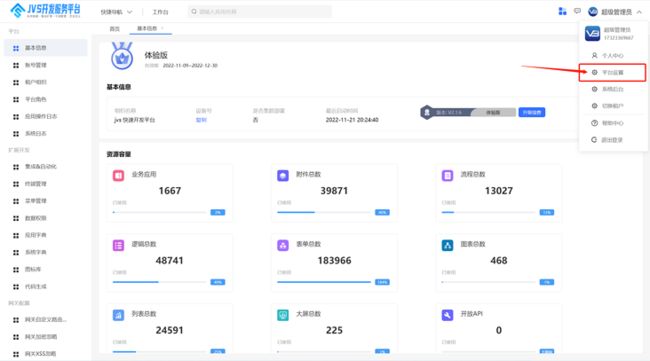Click the search magnifier icon
This screenshot has width=650, height=361.
(194, 12)
